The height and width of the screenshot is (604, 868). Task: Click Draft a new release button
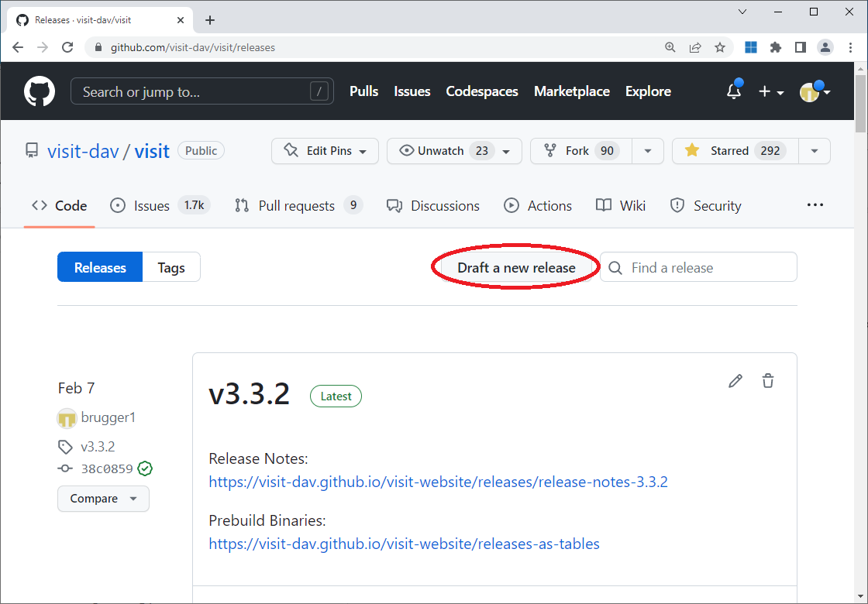click(x=516, y=268)
